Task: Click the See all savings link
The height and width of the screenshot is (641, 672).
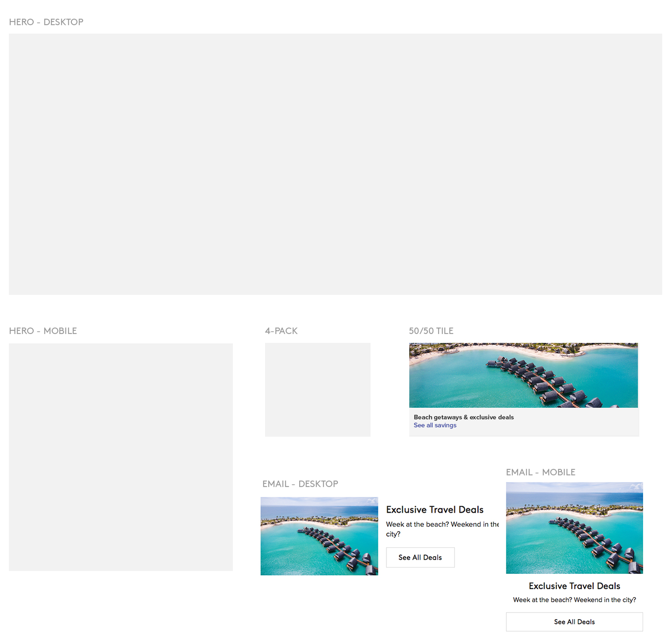Action: (434, 425)
